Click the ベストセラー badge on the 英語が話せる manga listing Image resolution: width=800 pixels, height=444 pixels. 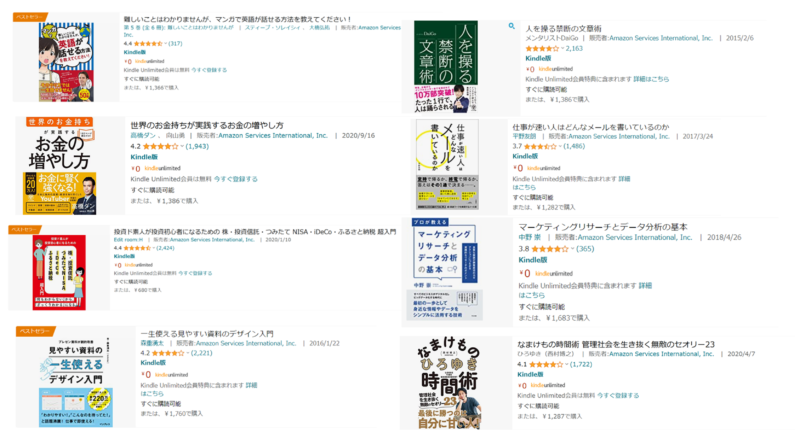point(30,17)
